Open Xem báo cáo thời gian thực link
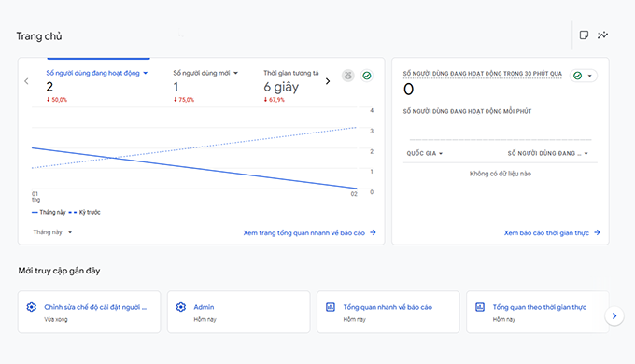Image resolution: width=635 pixels, height=364 pixels. 546,232
